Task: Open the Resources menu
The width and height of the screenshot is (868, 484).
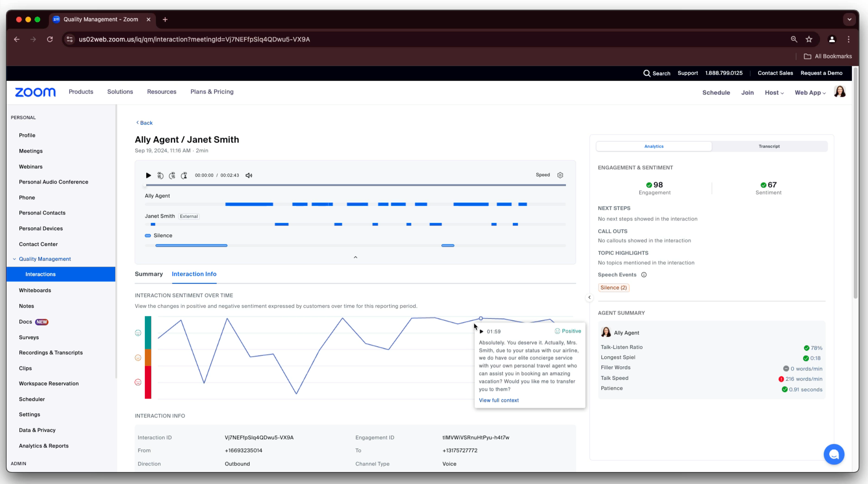Action: click(161, 92)
